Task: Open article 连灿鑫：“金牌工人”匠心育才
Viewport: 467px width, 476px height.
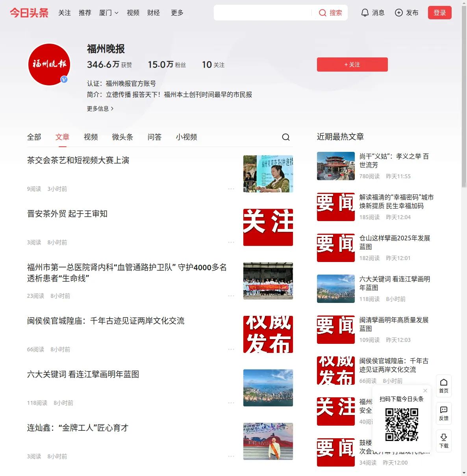Action: pyautogui.click(x=78, y=428)
